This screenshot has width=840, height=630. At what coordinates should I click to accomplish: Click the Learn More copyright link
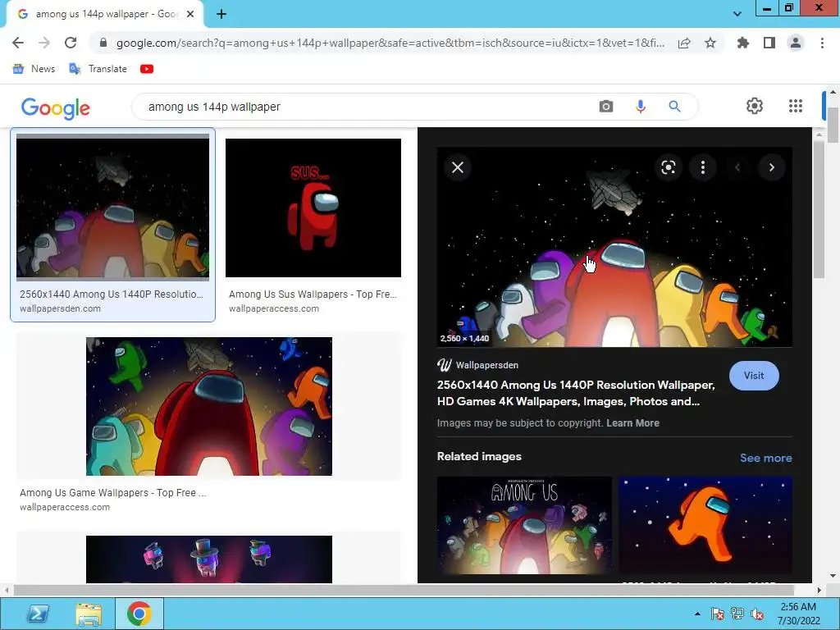tap(632, 423)
